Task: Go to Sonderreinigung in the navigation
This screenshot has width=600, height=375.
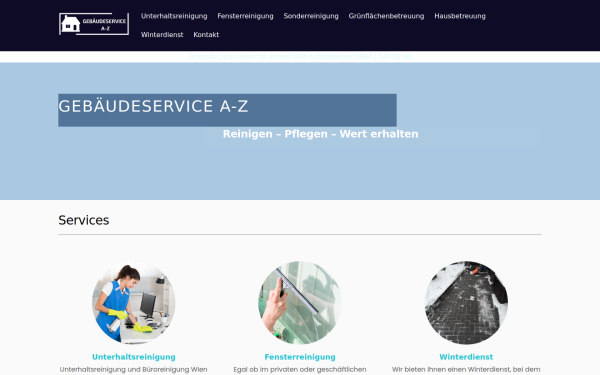Action: [x=311, y=16]
